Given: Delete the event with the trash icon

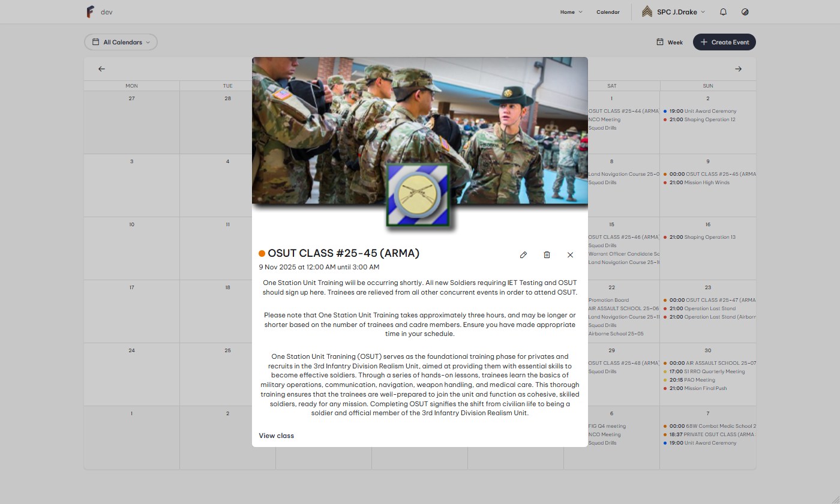Looking at the screenshot, I should (547, 255).
